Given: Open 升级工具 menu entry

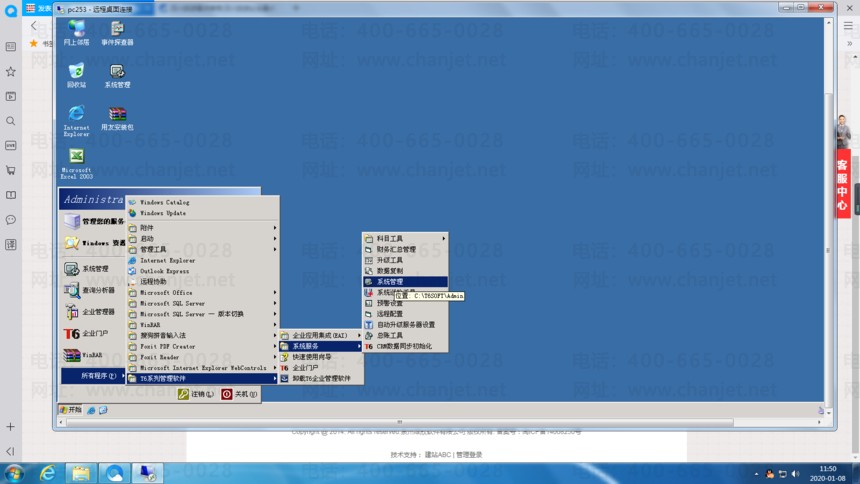Looking at the screenshot, I should pyautogui.click(x=405, y=260).
